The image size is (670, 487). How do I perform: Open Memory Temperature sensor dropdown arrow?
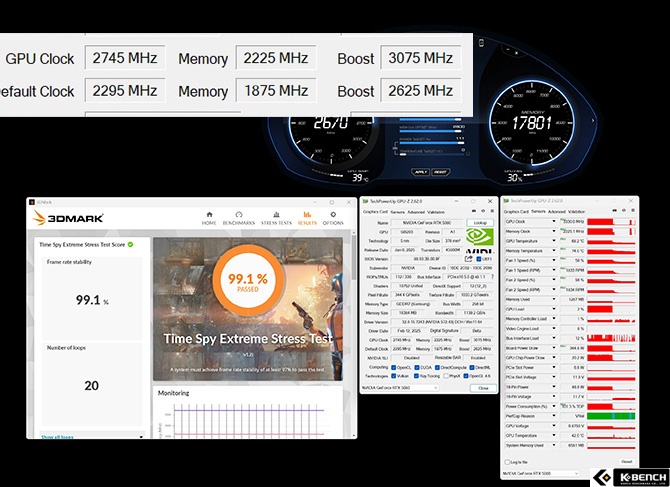tap(554, 251)
